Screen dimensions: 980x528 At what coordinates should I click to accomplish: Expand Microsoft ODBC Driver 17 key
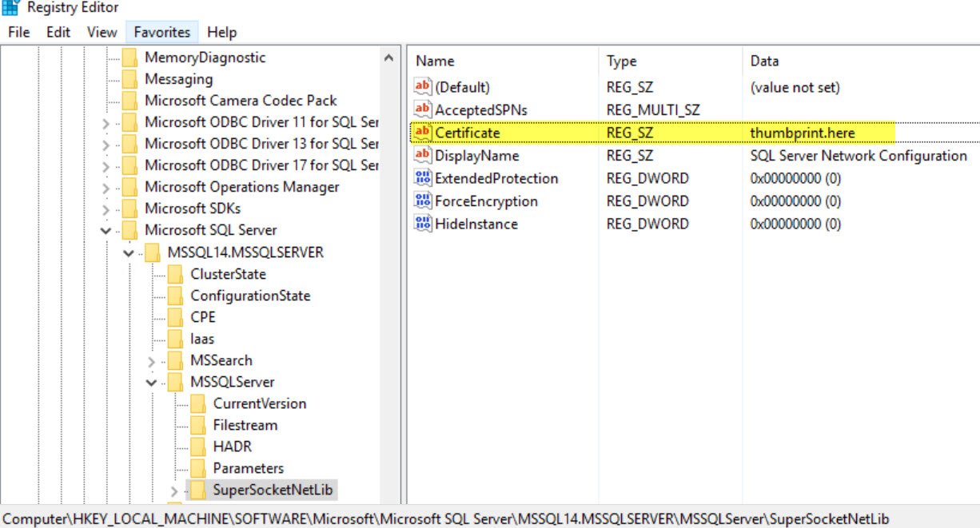pos(106,166)
